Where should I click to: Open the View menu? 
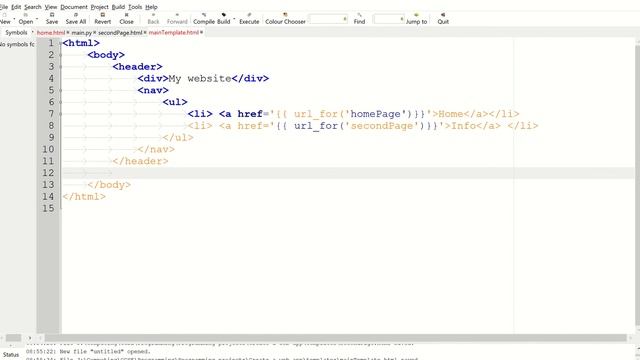pyautogui.click(x=51, y=7)
